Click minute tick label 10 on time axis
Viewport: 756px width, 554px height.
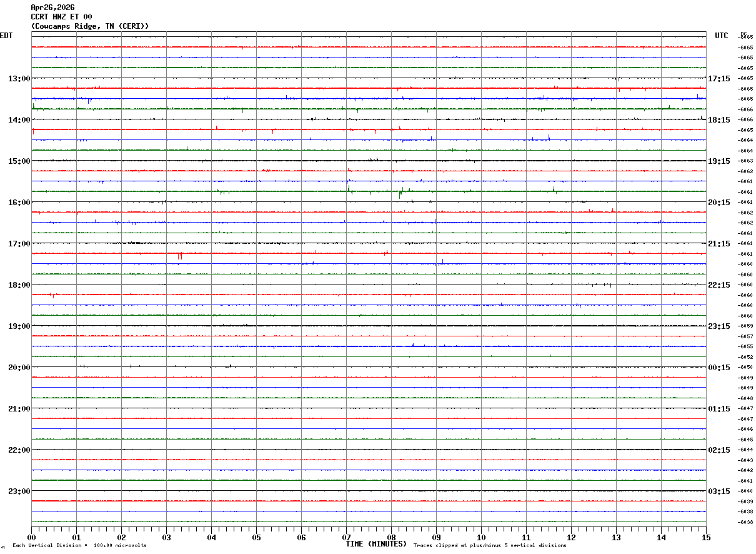[481, 537]
